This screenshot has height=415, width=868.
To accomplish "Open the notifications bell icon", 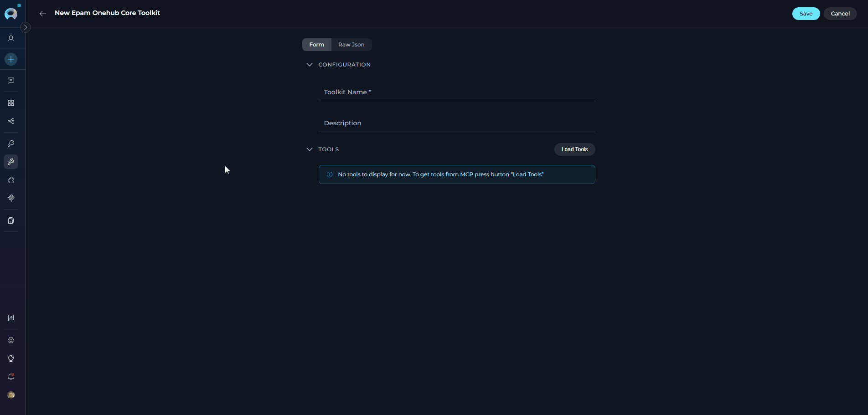I will click(11, 377).
